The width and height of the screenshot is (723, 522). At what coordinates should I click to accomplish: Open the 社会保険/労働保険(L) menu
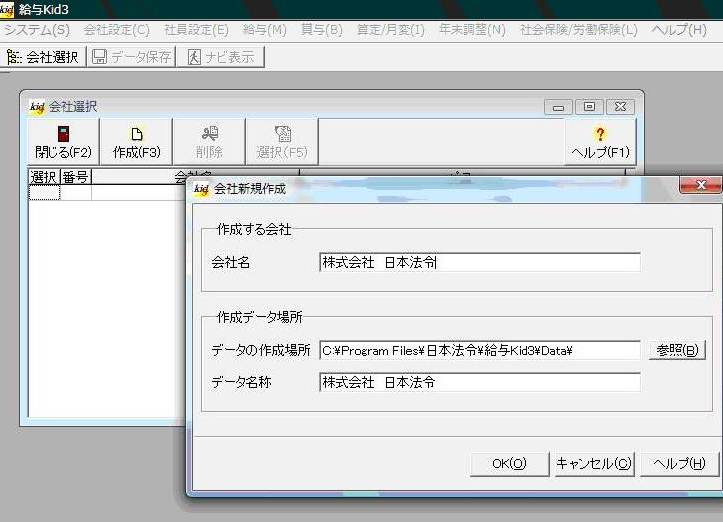pyautogui.click(x=579, y=30)
